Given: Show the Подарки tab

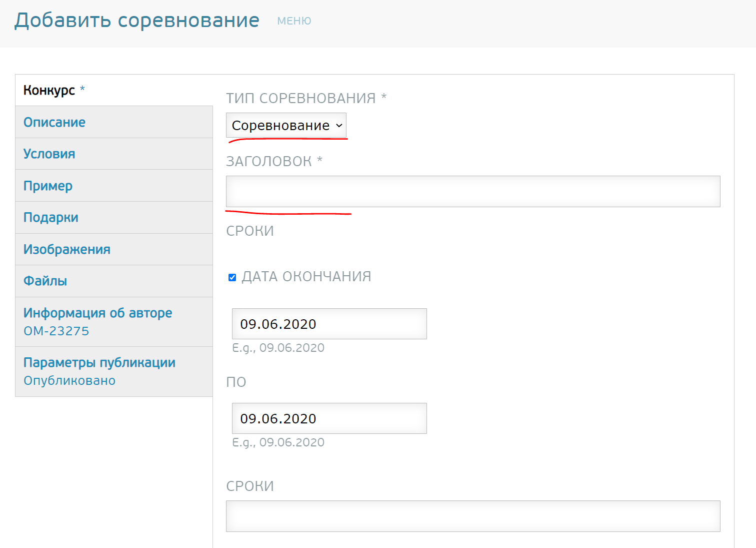Looking at the screenshot, I should (51, 218).
